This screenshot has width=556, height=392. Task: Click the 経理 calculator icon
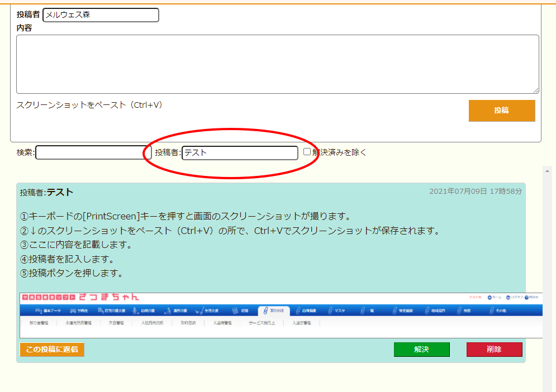pyautogui.click(x=236, y=310)
